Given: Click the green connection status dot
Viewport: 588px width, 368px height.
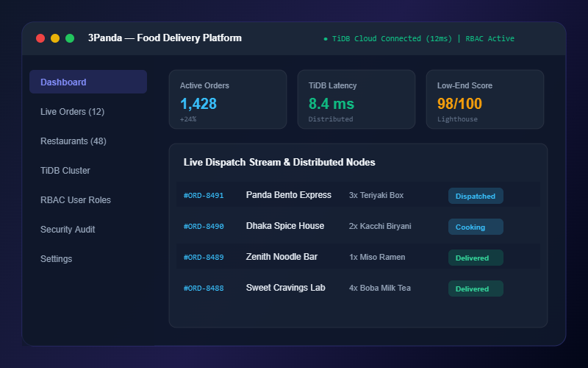Looking at the screenshot, I should [x=326, y=39].
